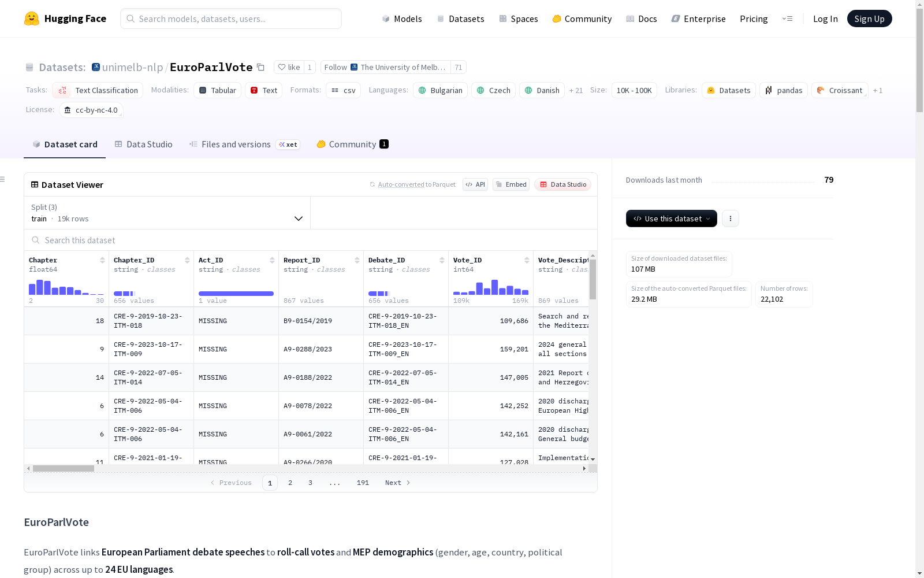Open the Models menu item
This screenshot has width=924, height=578.
[402, 18]
